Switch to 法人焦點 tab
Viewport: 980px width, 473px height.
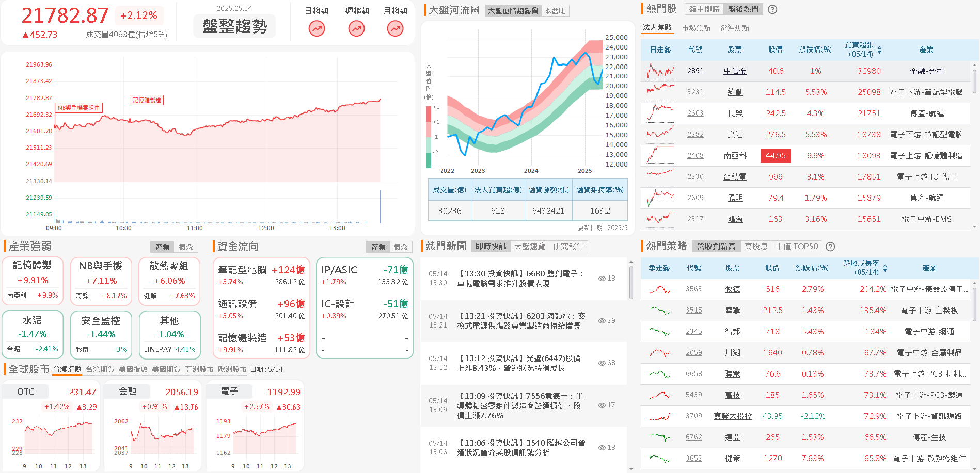tap(657, 28)
